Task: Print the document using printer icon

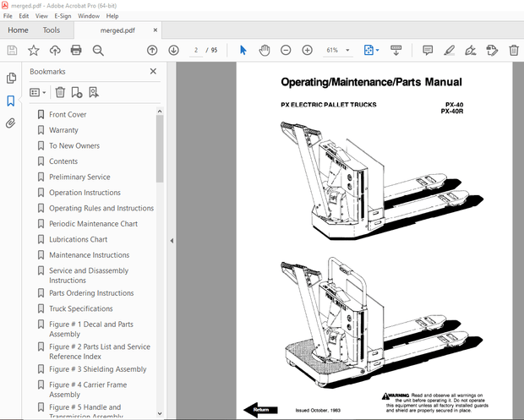Action: [x=76, y=51]
